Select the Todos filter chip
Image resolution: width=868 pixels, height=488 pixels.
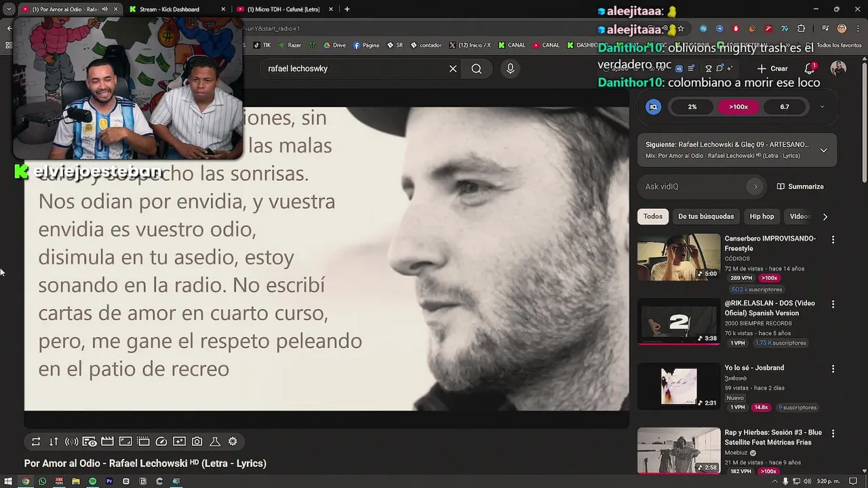(x=653, y=216)
